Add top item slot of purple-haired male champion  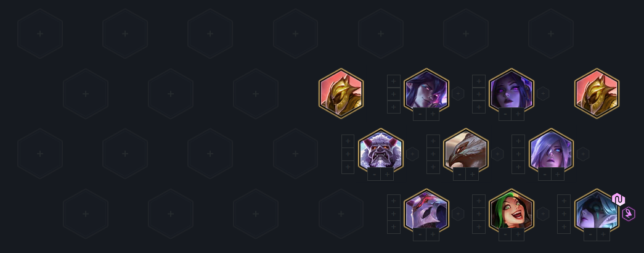click(x=393, y=81)
